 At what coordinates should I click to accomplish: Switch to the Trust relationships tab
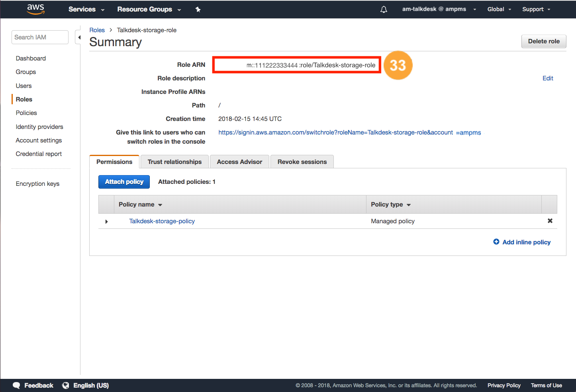[174, 162]
